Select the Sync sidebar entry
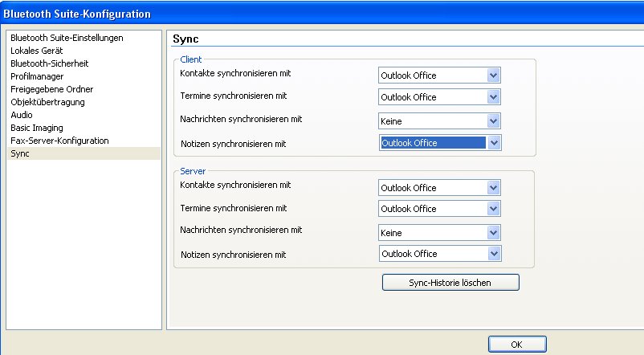The image size is (644, 355). click(84, 153)
